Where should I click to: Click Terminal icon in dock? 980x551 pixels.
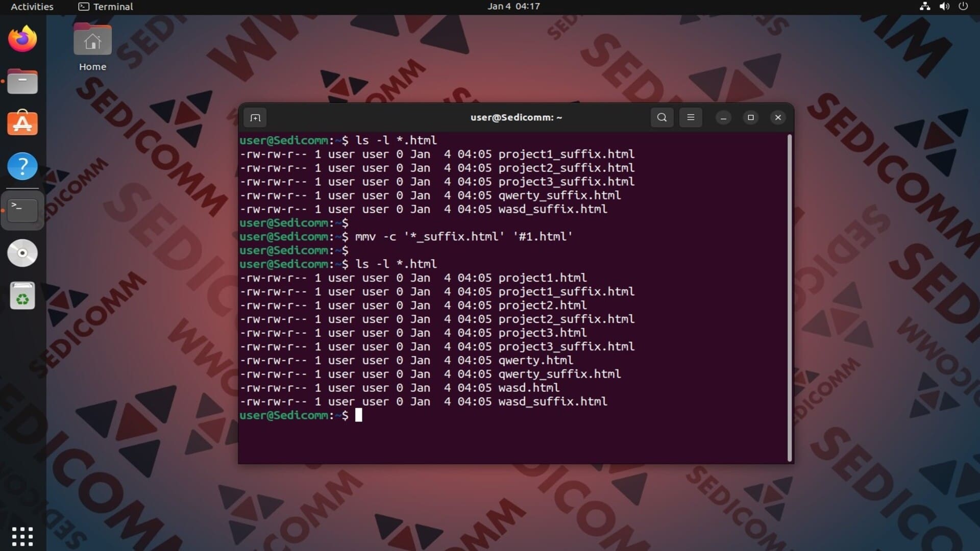[22, 210]
